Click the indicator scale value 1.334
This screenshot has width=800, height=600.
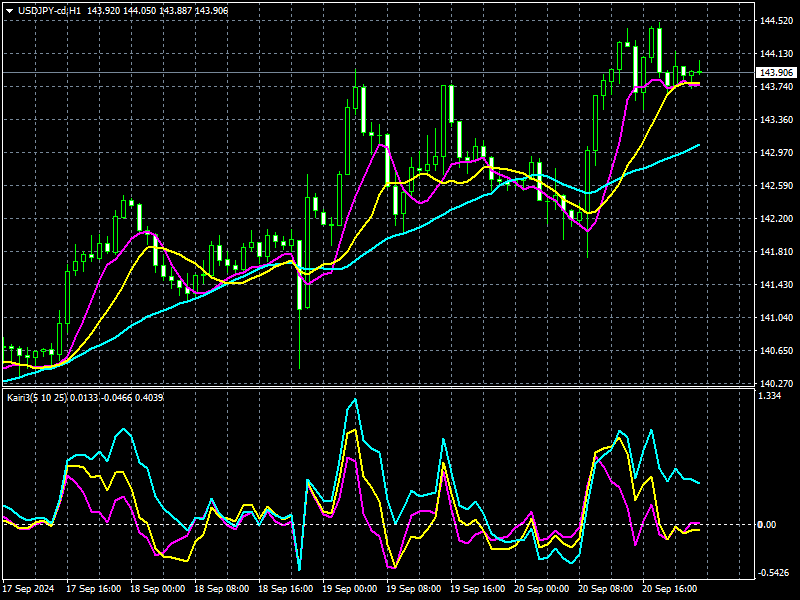(770, 396)
